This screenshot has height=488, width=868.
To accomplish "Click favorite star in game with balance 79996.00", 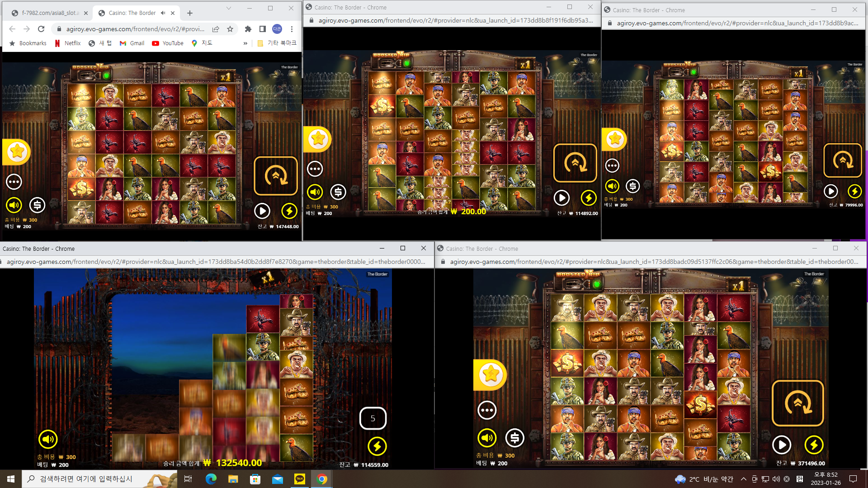I will [615, 139].
